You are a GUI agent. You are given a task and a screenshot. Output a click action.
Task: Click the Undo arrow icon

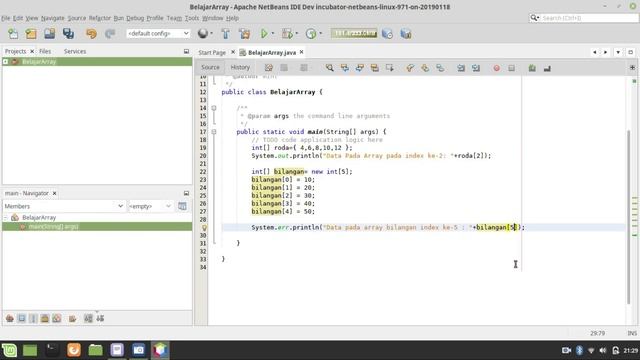[91, 34]
